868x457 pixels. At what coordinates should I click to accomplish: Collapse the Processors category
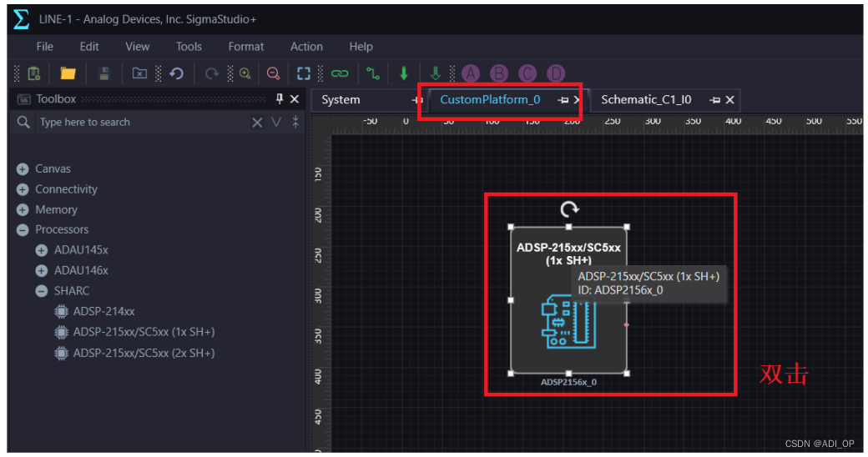23,230
